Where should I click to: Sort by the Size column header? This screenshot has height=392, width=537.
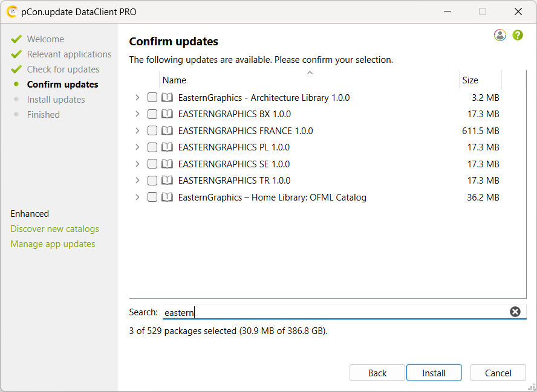click(x=480, y=80)
